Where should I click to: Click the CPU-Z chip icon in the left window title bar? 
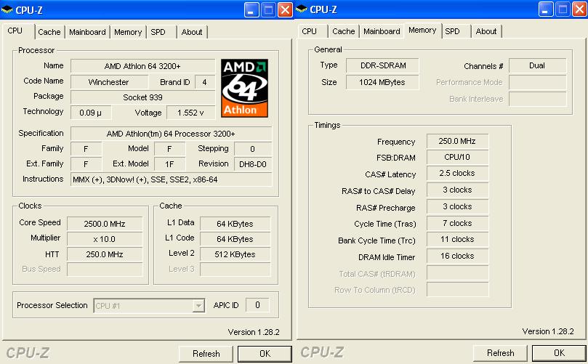7,9
